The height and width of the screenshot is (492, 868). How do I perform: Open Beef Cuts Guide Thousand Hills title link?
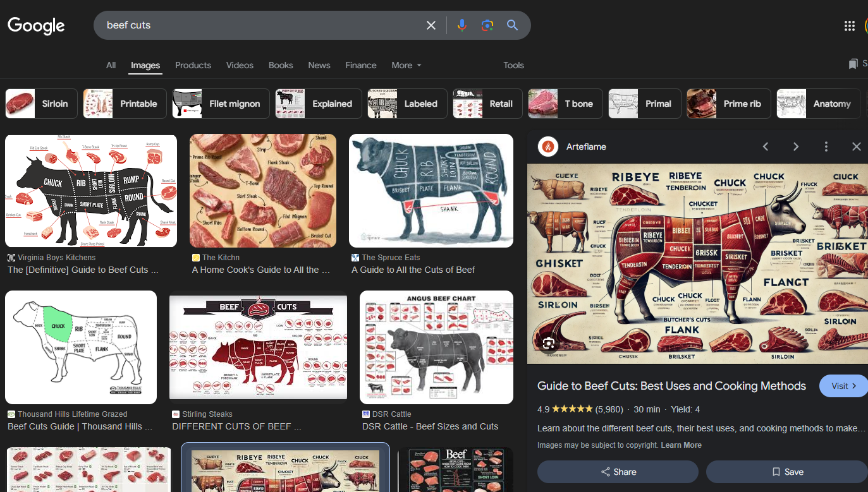80,426
